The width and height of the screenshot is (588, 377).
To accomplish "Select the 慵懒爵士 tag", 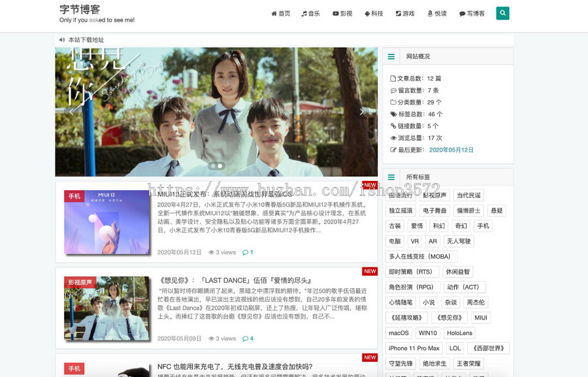I will [468, 211].
